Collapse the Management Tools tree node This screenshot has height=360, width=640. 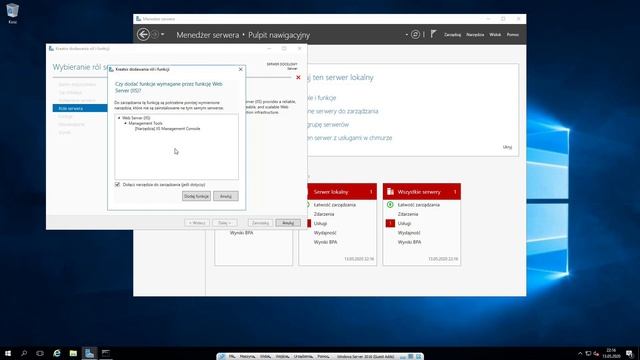pos(126,123)
